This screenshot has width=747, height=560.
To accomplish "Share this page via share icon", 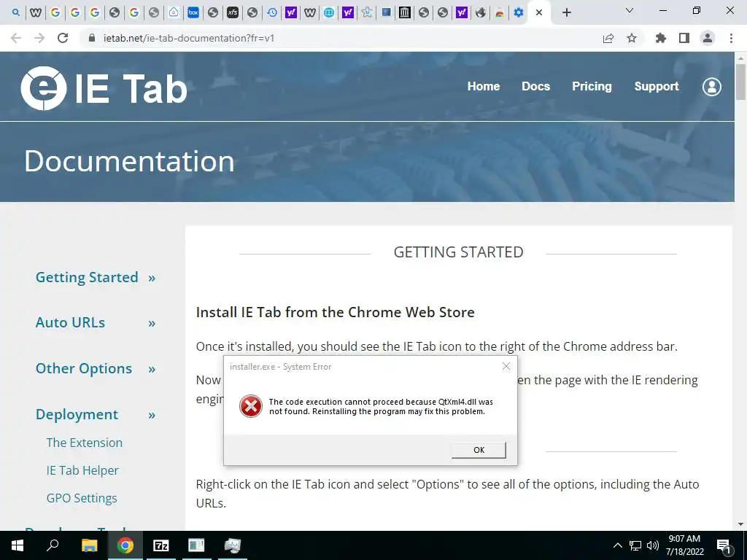I will point(608,38).
